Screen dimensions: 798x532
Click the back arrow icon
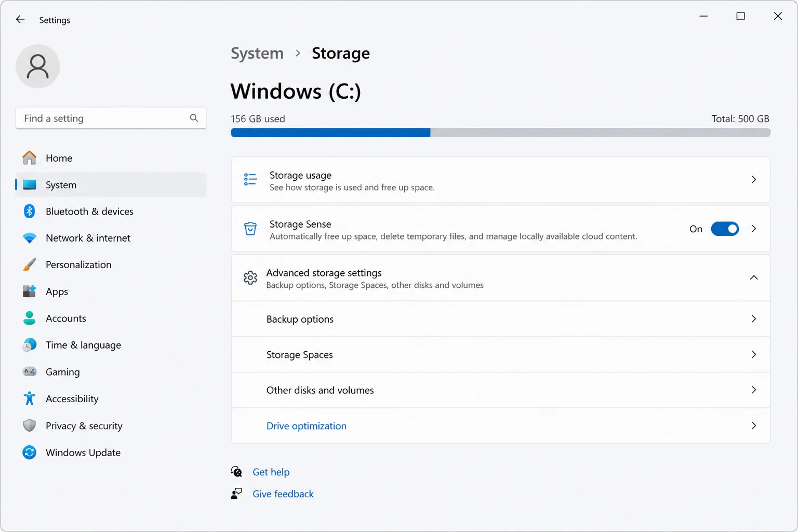coord(20,19)
